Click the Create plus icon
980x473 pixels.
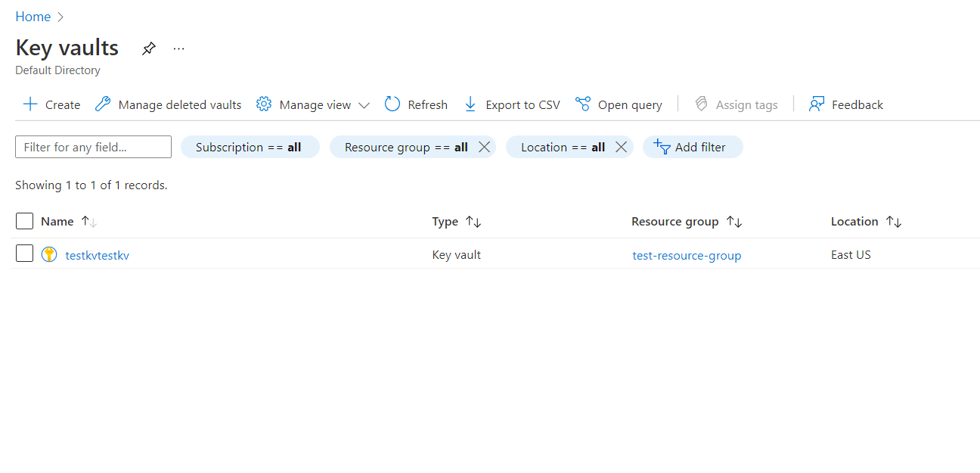click(30, 104)
